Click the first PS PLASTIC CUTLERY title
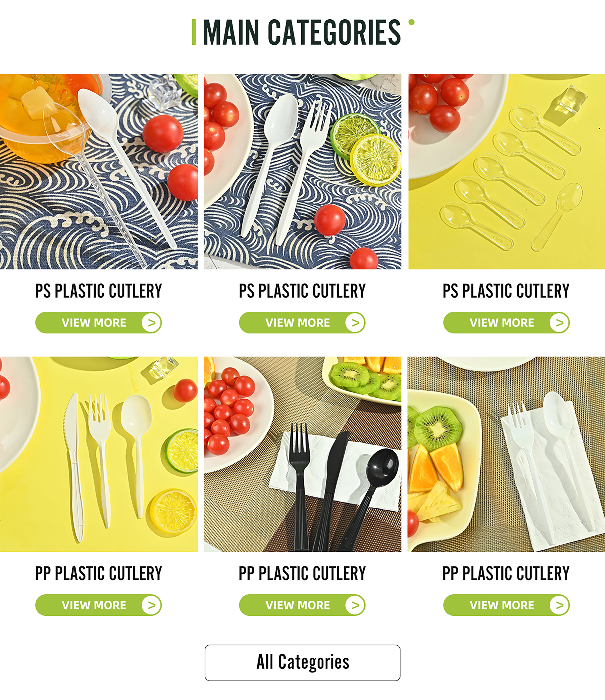This screenshot has height=700, width=605. coord(98,291)
